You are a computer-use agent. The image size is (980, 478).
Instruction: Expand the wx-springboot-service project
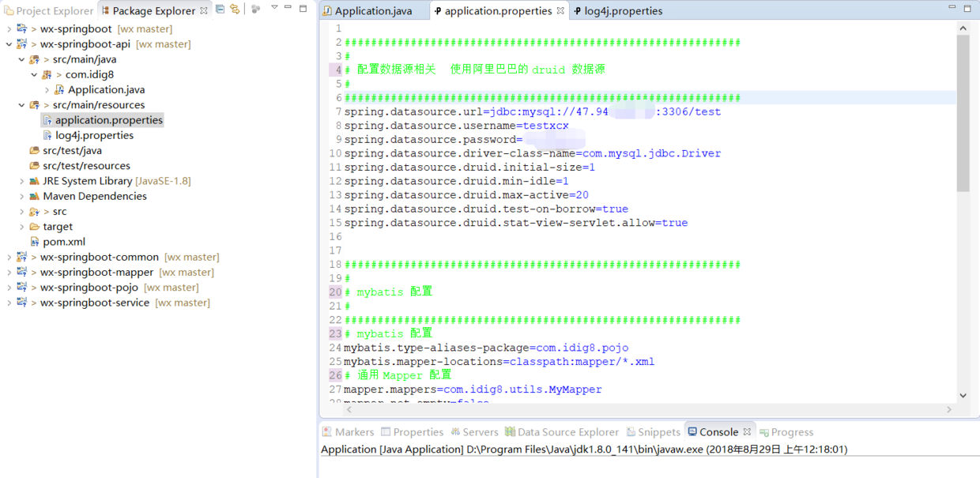9,303
